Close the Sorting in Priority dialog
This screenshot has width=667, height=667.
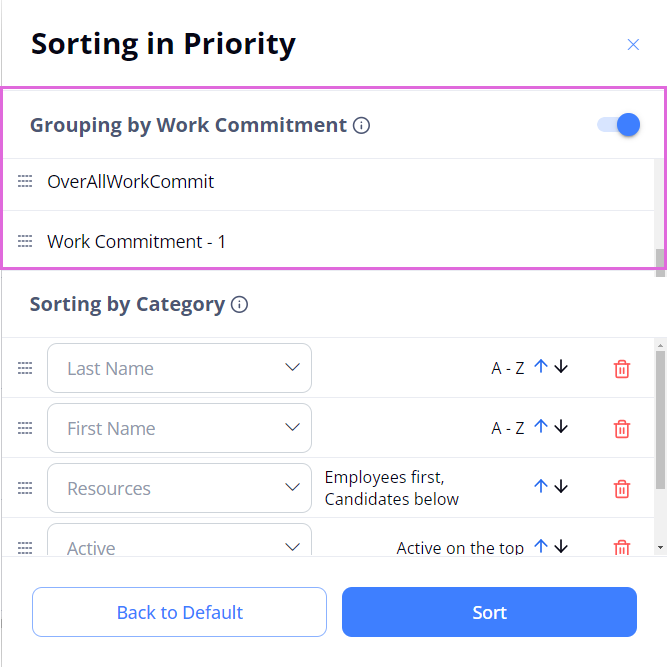[633, 45]
